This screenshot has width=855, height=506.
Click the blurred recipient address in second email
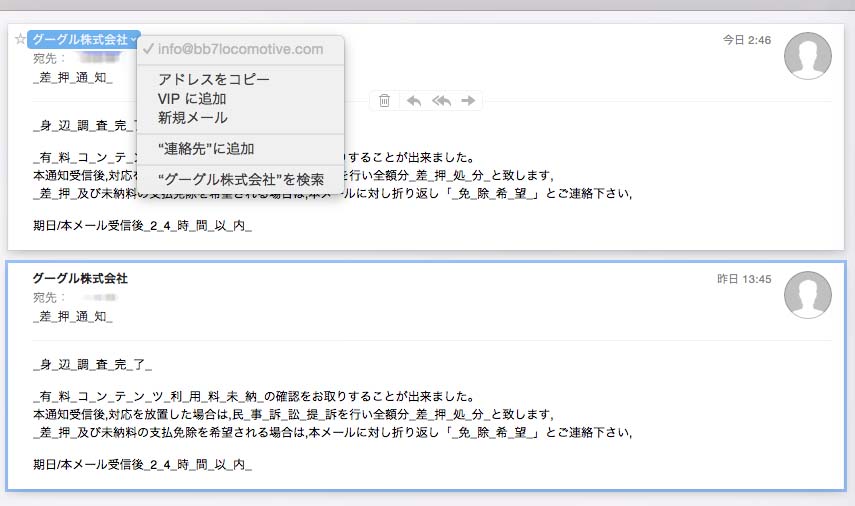(100, 297)
